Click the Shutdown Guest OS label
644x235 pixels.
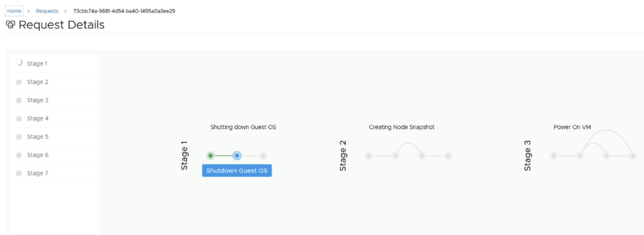point(237,170)
